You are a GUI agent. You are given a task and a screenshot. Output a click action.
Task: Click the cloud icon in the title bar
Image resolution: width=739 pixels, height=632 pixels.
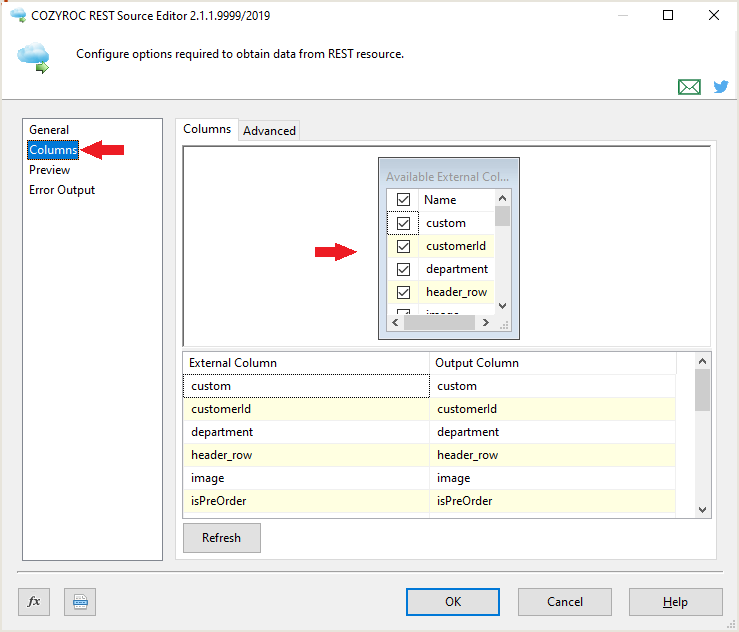pyautogui.click(x=18, y=15)
